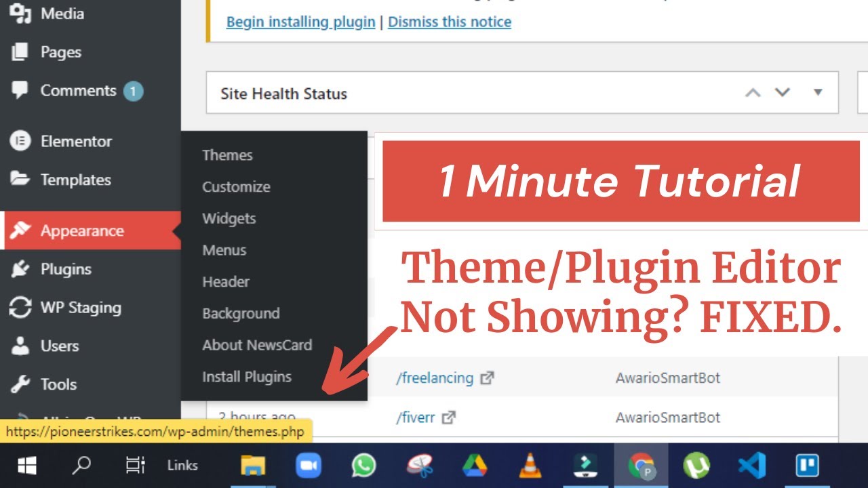Choose Themes in the Appearance submenu
Viewport: 868px width, 488px height.
pos(227,155)
